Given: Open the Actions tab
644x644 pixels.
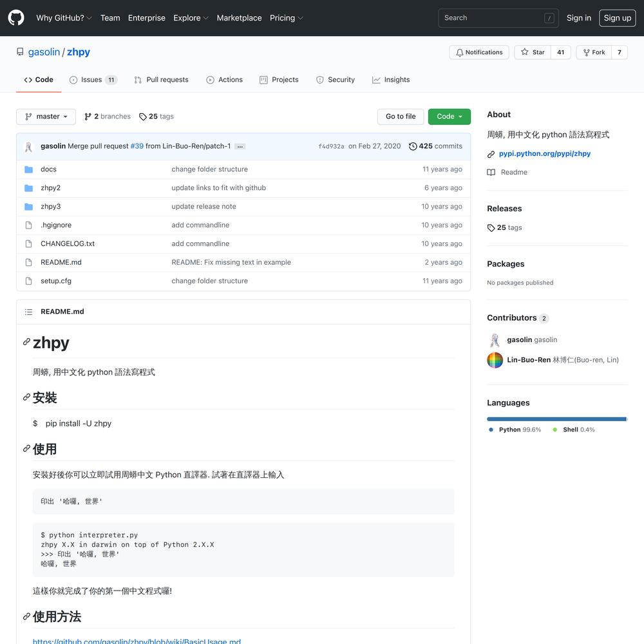Looking at the screenshot, I should [224, 80].
